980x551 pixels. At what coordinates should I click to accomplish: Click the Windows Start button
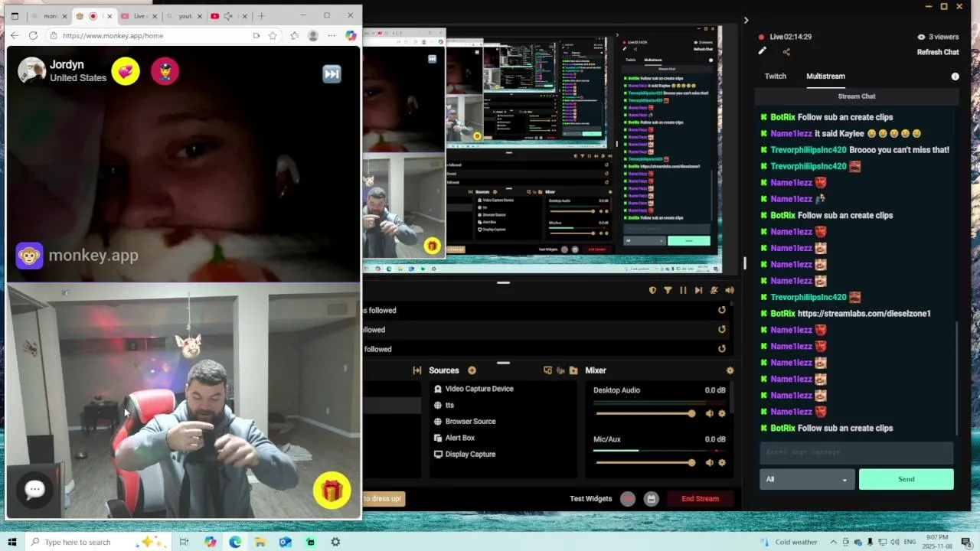pos(11,542)
